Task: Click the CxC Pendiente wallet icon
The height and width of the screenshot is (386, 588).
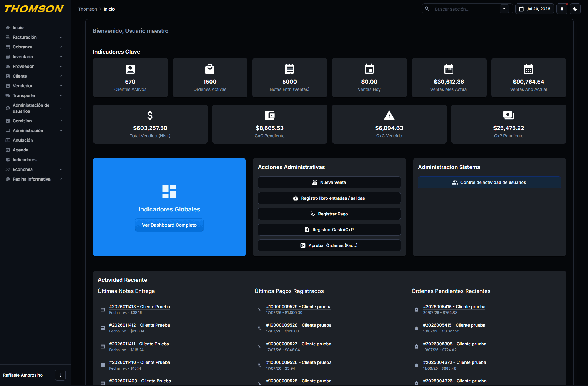Action: [270, 115]
